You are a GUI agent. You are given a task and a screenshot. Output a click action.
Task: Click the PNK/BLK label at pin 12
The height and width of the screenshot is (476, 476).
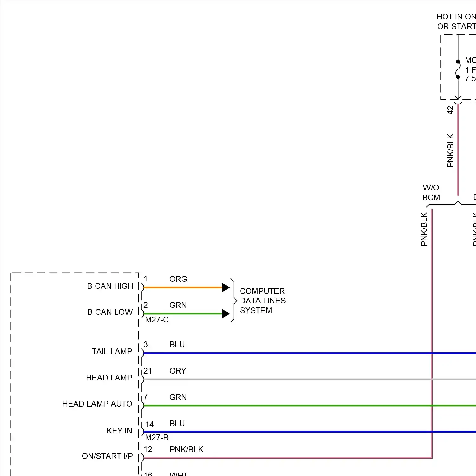click(186, 450)
